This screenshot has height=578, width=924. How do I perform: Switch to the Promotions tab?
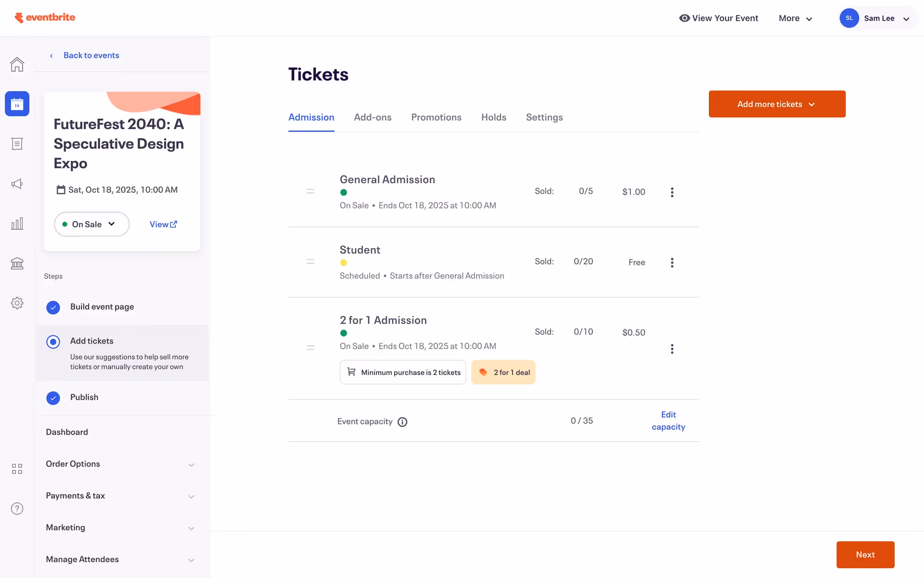coord(436,118)
